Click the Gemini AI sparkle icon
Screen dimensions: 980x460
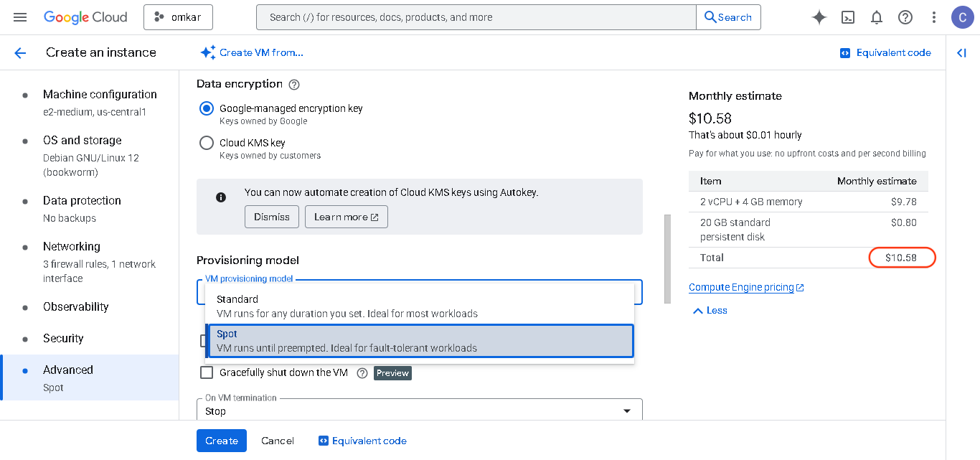(819, 17)
